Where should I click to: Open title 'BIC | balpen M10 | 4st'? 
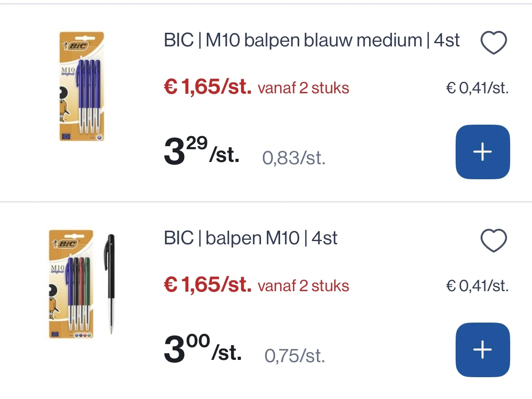(251, 237)
